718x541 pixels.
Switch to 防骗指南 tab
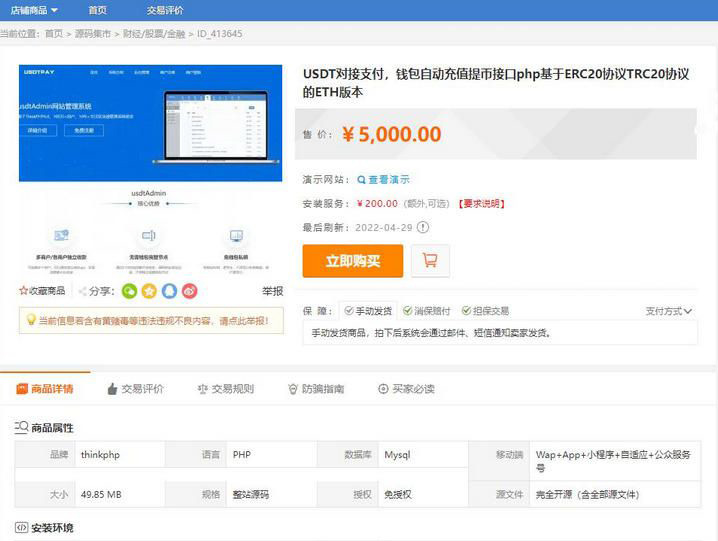(316, 389)
